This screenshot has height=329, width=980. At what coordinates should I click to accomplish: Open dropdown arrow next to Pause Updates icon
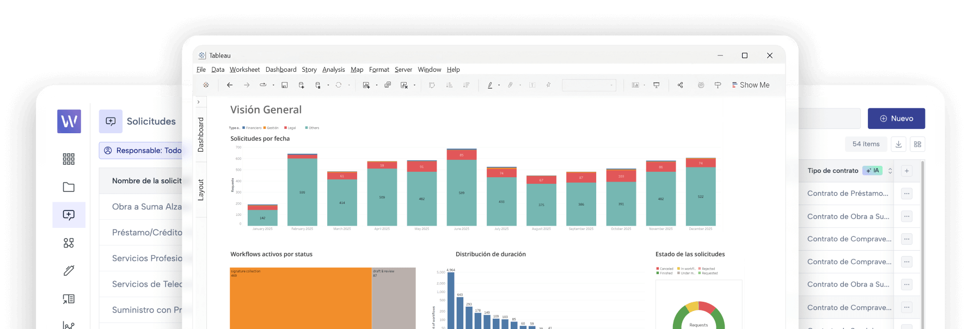click(328, 85)
